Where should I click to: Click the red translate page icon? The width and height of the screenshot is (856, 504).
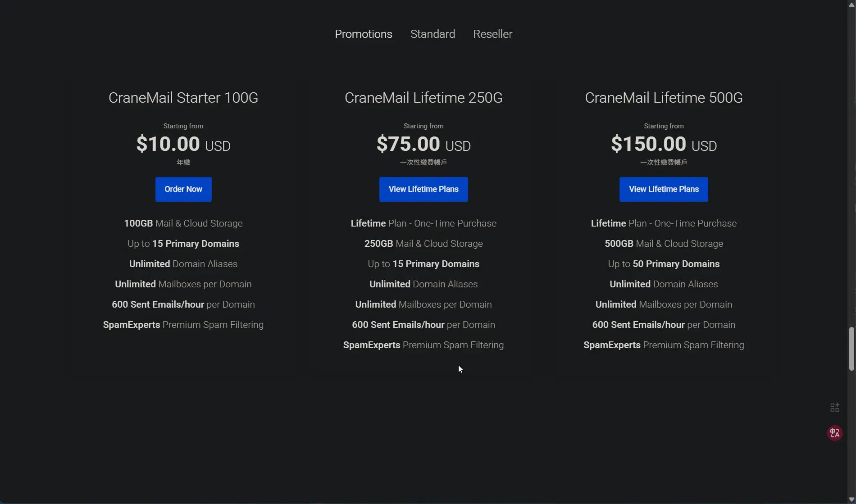click(x=834, y=433)
